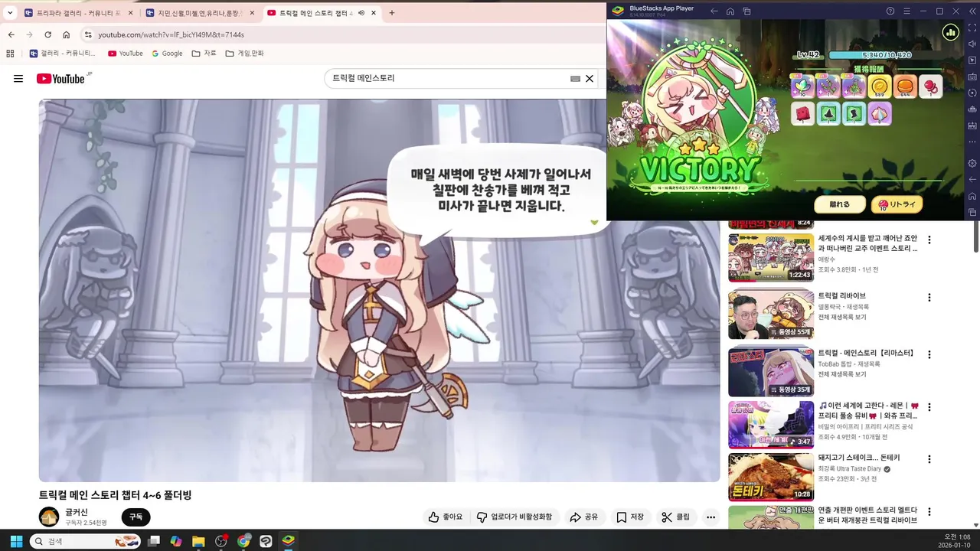The width and height of the screenshot is (980, 551).
Task: Subscribe to 귤커신 channel with 구독
Action: coord(136,517)
